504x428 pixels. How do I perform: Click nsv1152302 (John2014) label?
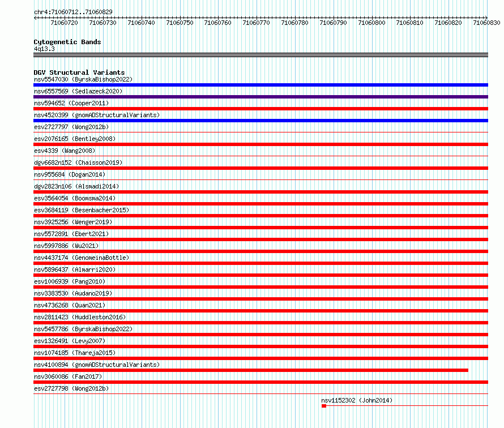357,400
